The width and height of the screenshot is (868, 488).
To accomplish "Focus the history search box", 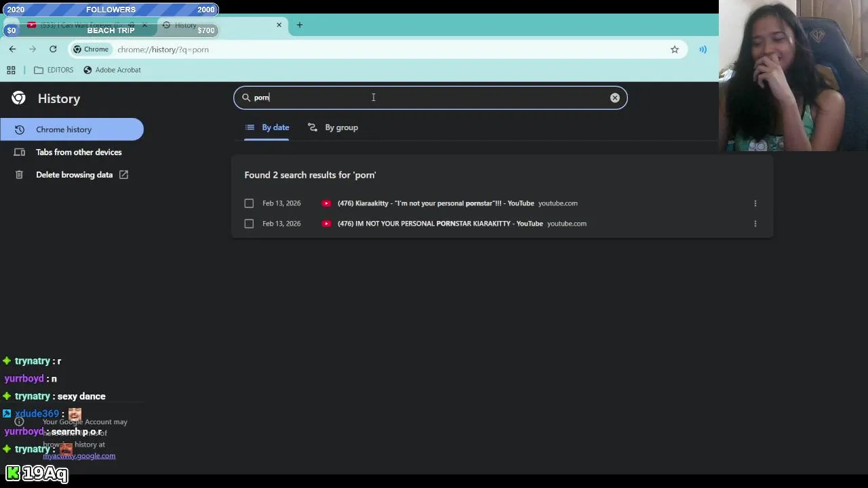I will [x=431, y=98].
